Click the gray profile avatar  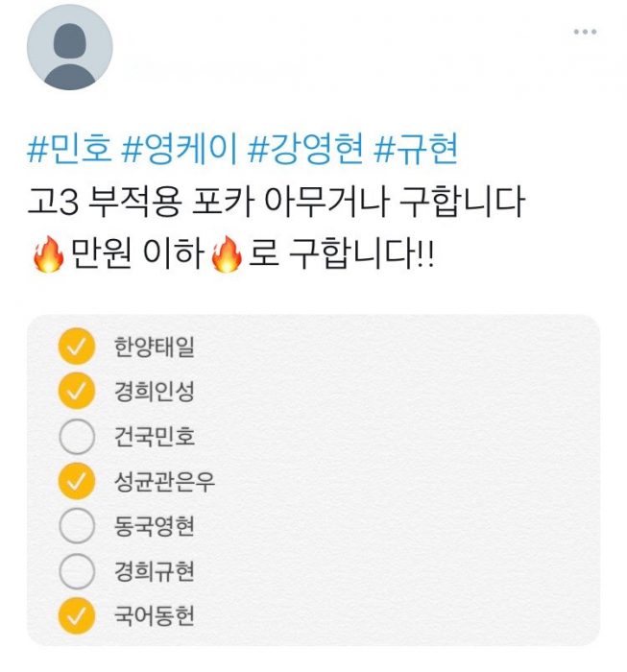(69, 48)
